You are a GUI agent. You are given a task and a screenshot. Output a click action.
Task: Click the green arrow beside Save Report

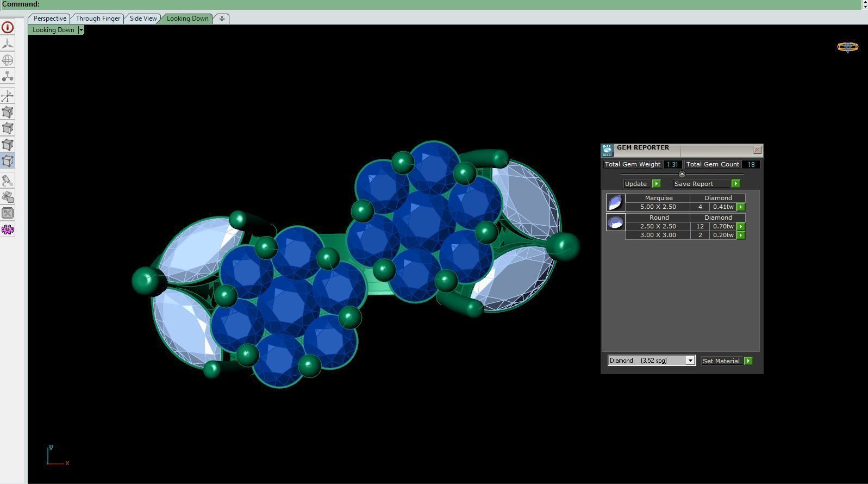(735, 184)
